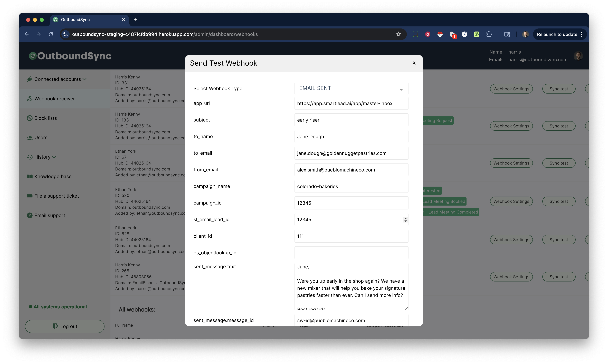608x364 pixels.
Task: Open a new browser tab
Action: click(135, 20)
